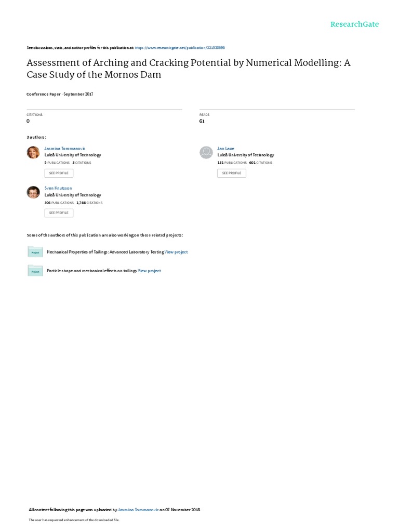
Task: Click Particle shape project folder icon
Action: pos(35,271)
